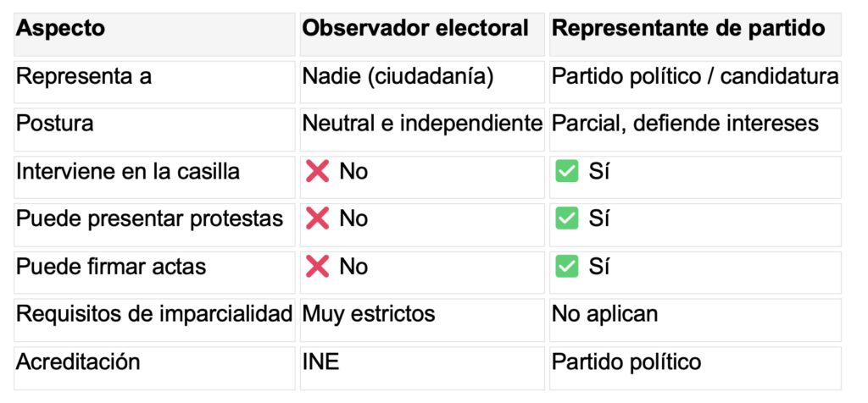Viewport: 868px width, 403px height.
Task: Select the Observador electoral column header
Action: tap(416, 28)
